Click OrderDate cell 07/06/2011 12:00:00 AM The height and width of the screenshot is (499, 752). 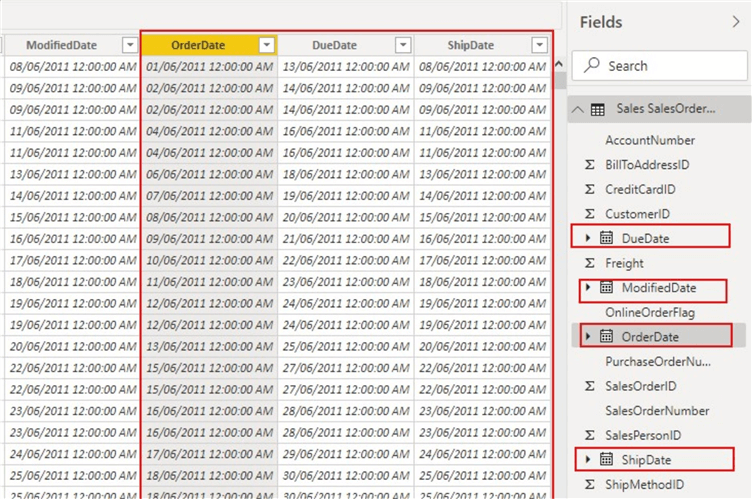pos(210,196)
